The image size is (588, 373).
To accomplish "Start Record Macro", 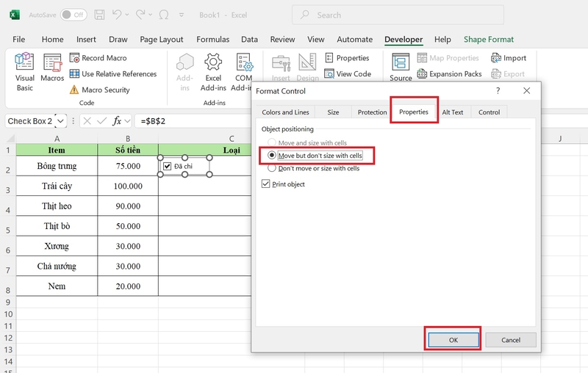I will tap(98, 58).
